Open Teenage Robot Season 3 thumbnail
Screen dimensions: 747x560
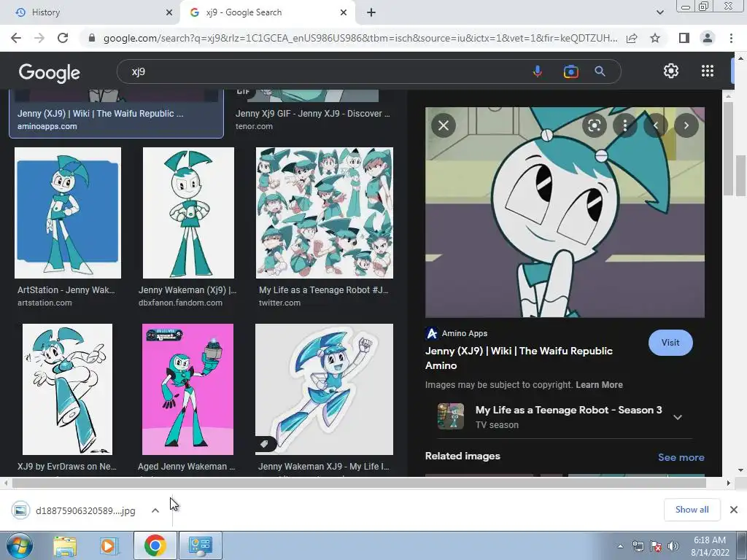451,416
